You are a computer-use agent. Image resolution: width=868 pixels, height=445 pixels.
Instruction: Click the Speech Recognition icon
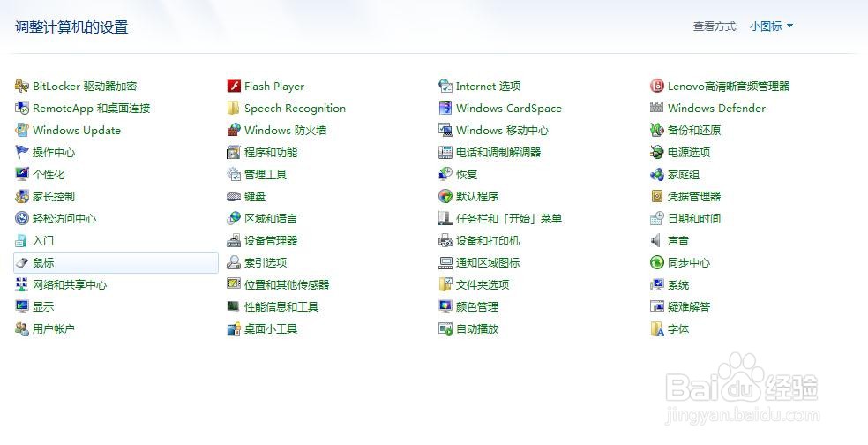[234, 108]
